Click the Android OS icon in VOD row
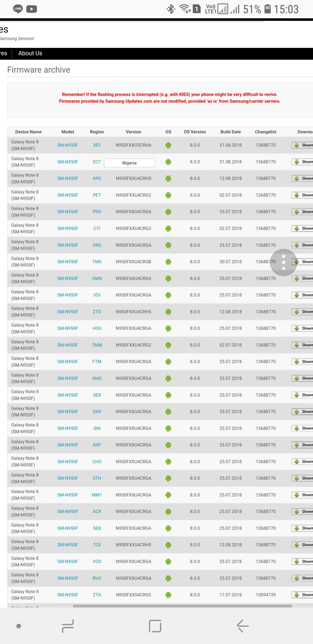The width and height of the screenshot is (313, 644). (x=168, y=561)
